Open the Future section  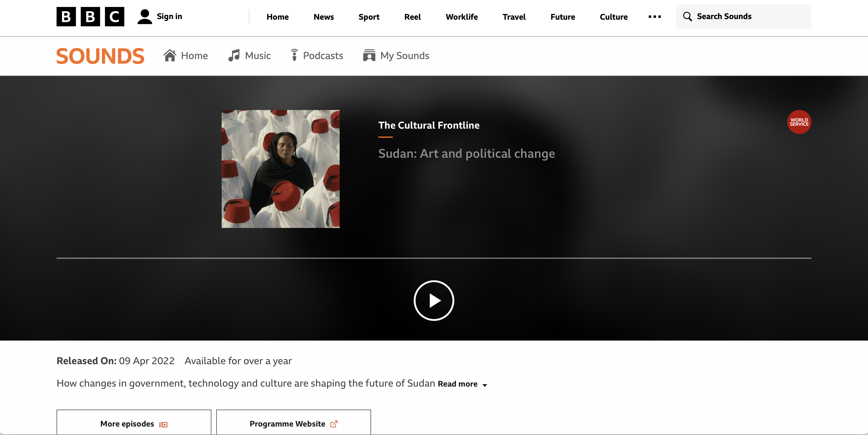(562, 17)
